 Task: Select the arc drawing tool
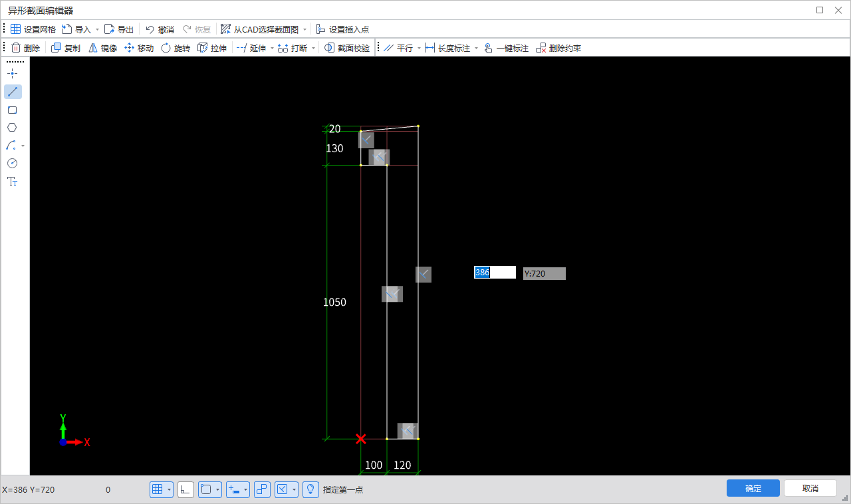pos(11,146)
